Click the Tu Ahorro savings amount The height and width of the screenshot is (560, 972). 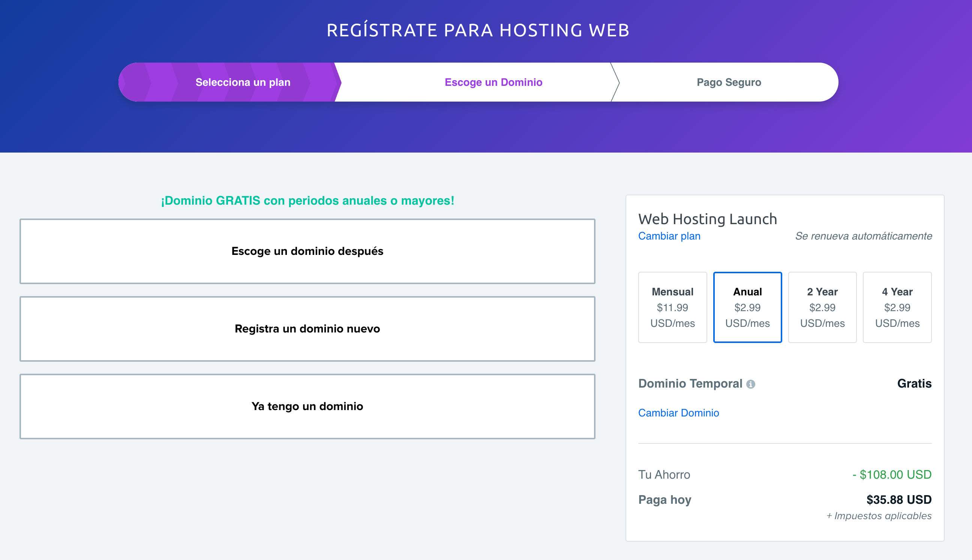click(894, 475)
